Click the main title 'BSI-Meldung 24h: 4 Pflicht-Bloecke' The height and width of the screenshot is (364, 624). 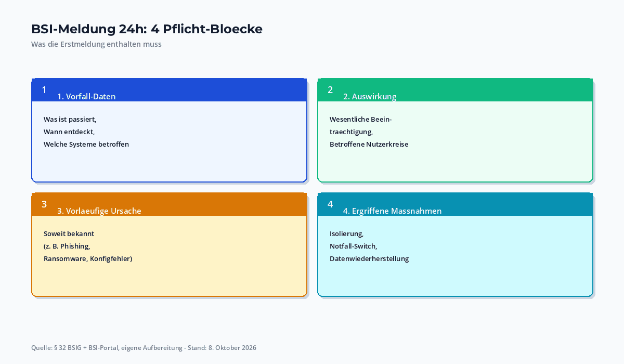(147, 29)
